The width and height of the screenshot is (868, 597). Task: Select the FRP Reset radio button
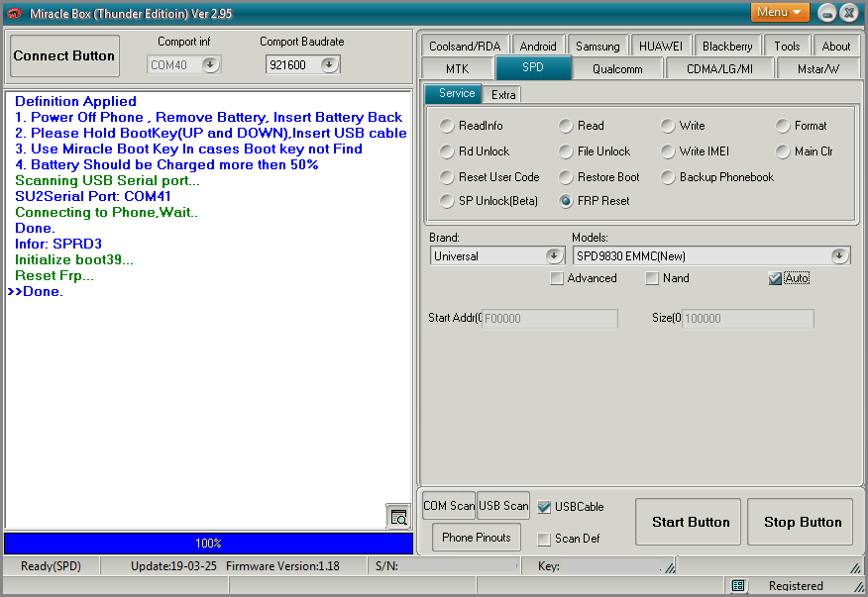coord(565,201)
